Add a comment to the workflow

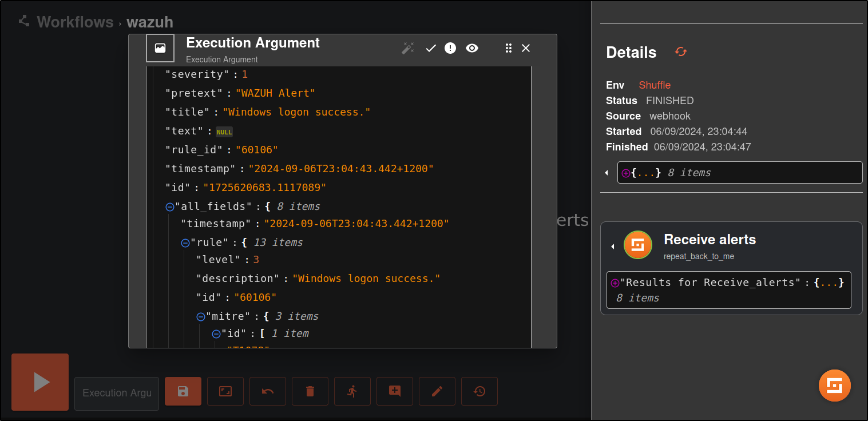[x=395, y=391]
